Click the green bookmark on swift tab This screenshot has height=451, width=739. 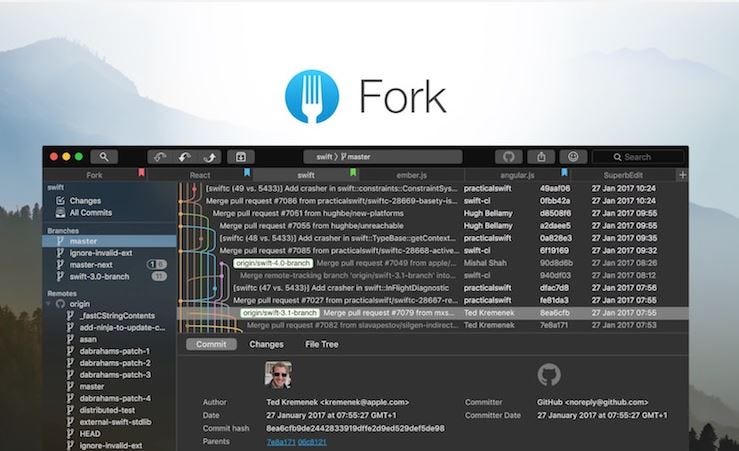(x=353, y=173)
